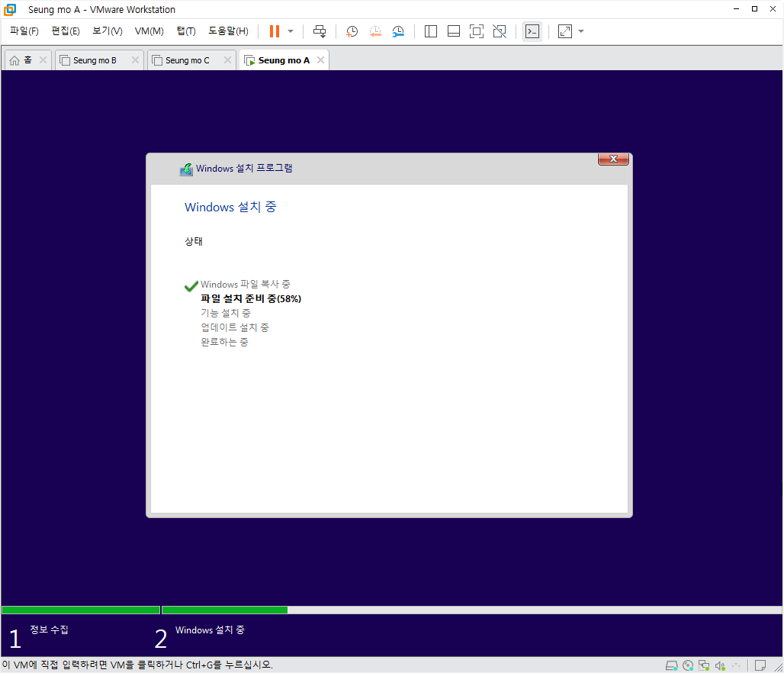Click the hard disk status icon
The width and height of the screenshot is (784, 673).
click(671, 665)
